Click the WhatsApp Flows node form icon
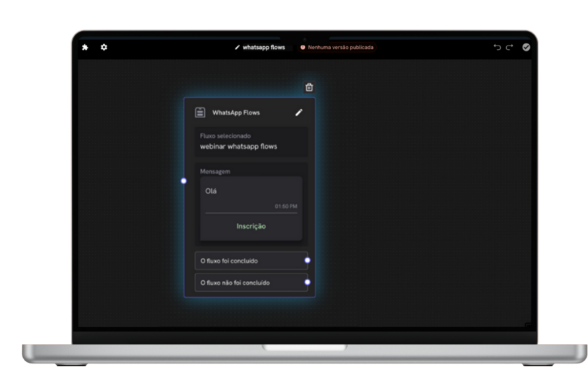588x383 pixels. coord(200,113)
